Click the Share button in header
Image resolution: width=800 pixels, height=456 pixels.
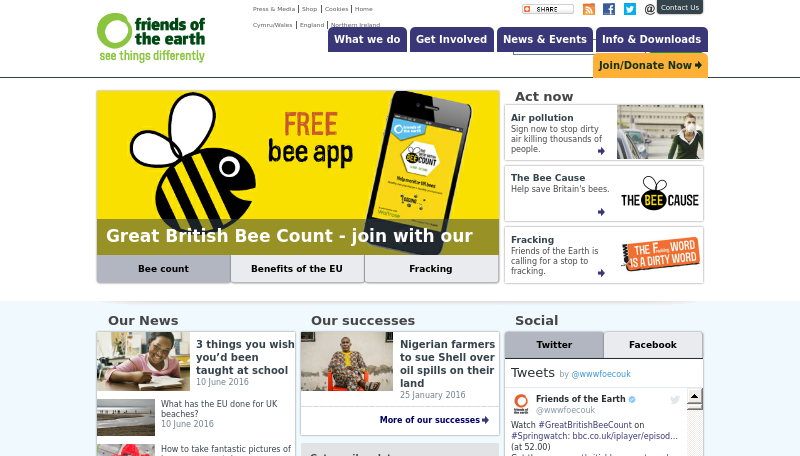pos(547,9)
